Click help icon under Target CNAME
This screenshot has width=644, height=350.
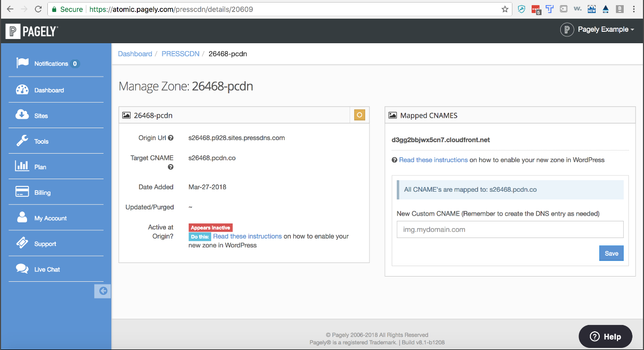(x=171, y=167)
